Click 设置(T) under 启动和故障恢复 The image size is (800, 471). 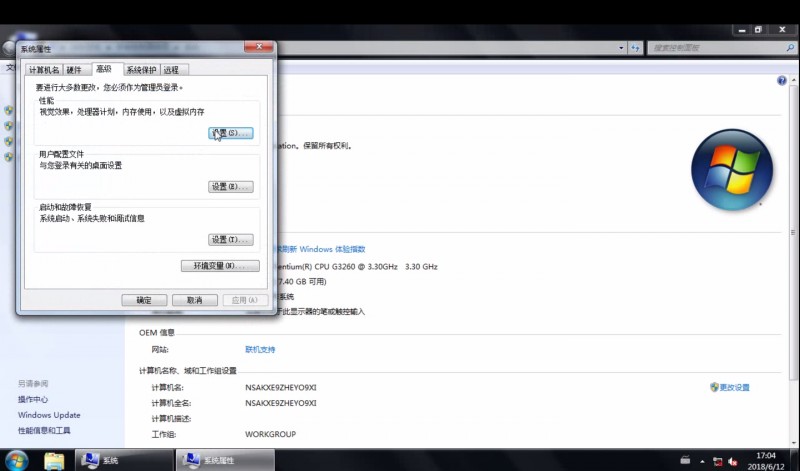tap(231, 239)
